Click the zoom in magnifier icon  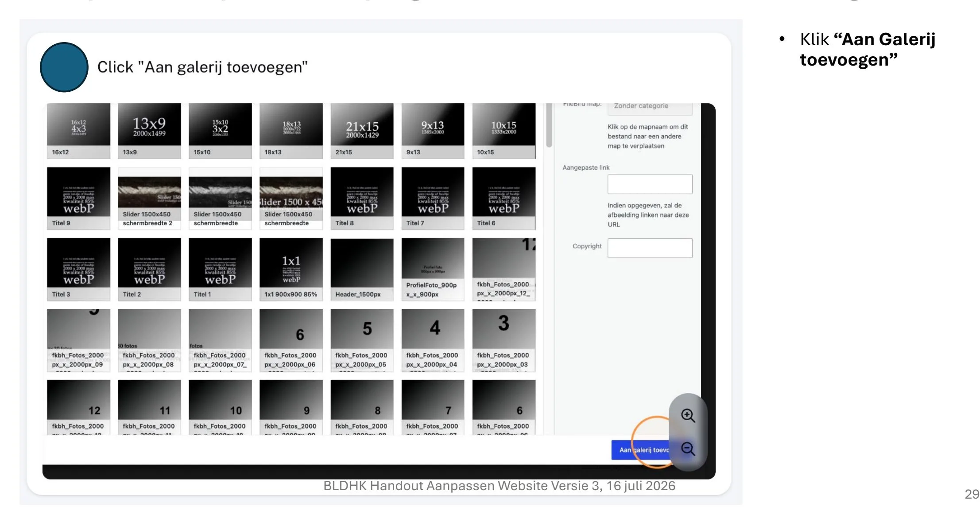click(688, 415)
